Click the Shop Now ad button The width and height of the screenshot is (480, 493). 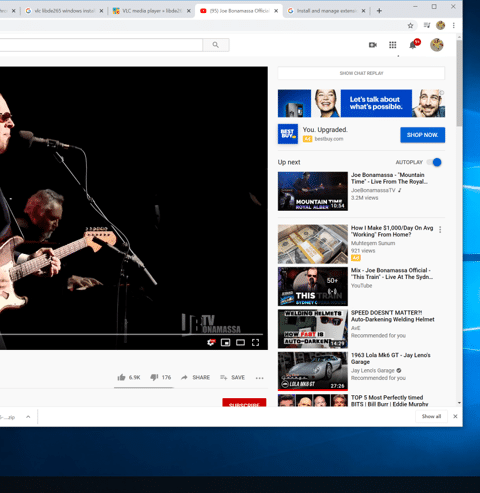point(422,135)
